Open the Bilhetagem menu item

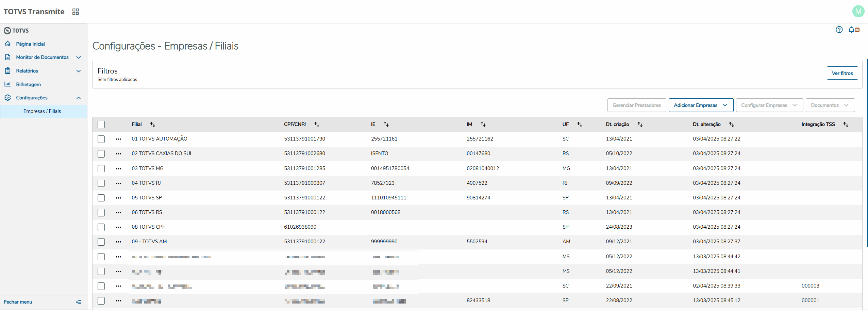[x=28, y=84]
